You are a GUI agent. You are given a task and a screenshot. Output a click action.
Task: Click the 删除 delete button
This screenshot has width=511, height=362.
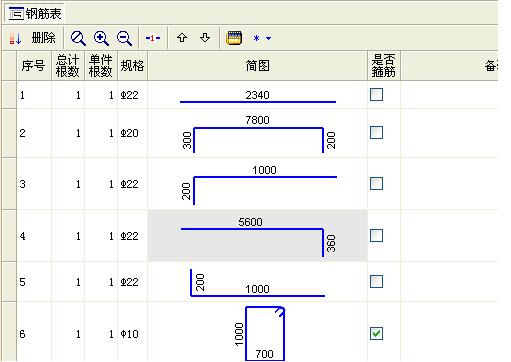click(x=43, y=38)
